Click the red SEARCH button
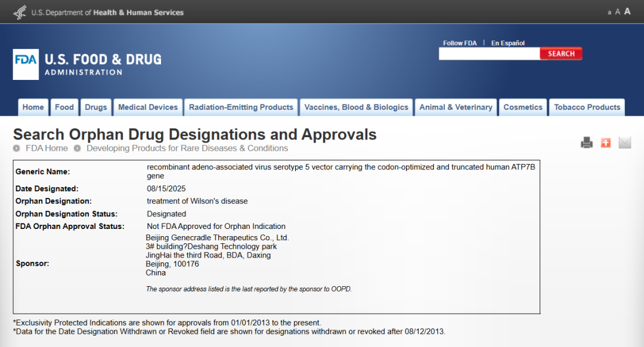644x347 pixels. coord(561,54)
